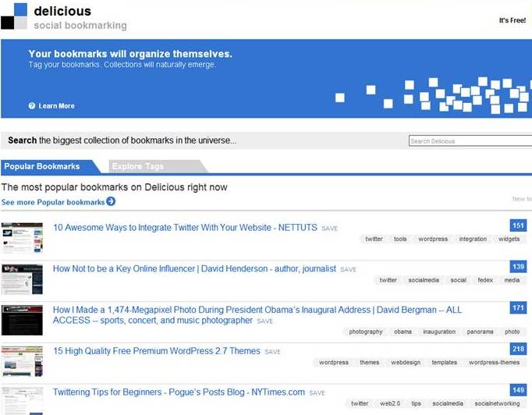
Task: Save the 10 Awesome Ways Twitter bookmark
Action: [x=329, y=229]
